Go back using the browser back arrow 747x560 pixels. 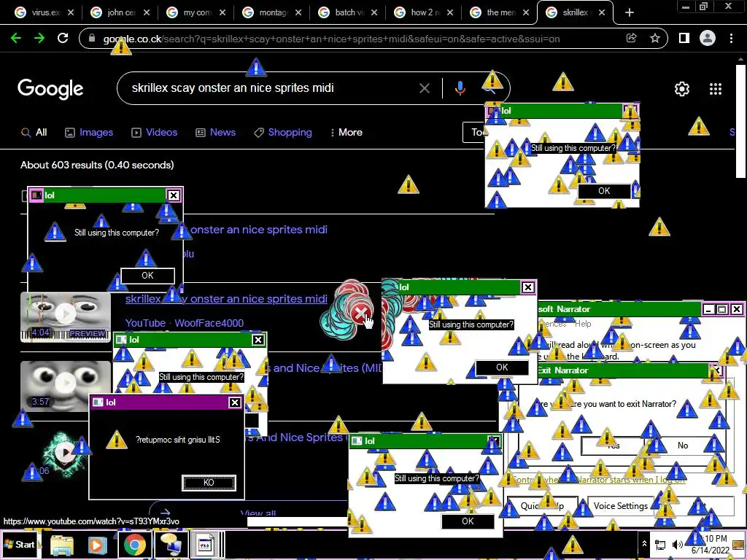coord(16,38)
